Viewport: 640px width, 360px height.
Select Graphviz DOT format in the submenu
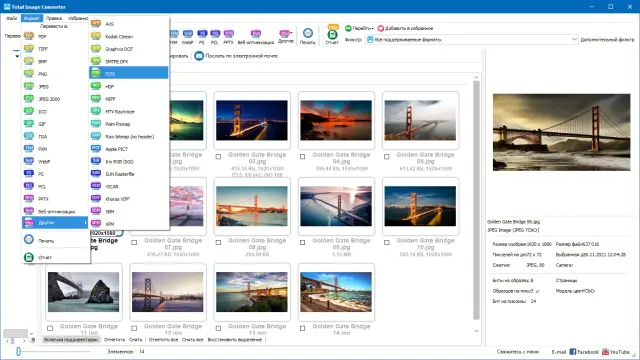pyautogui.click(x=129, y=49)
